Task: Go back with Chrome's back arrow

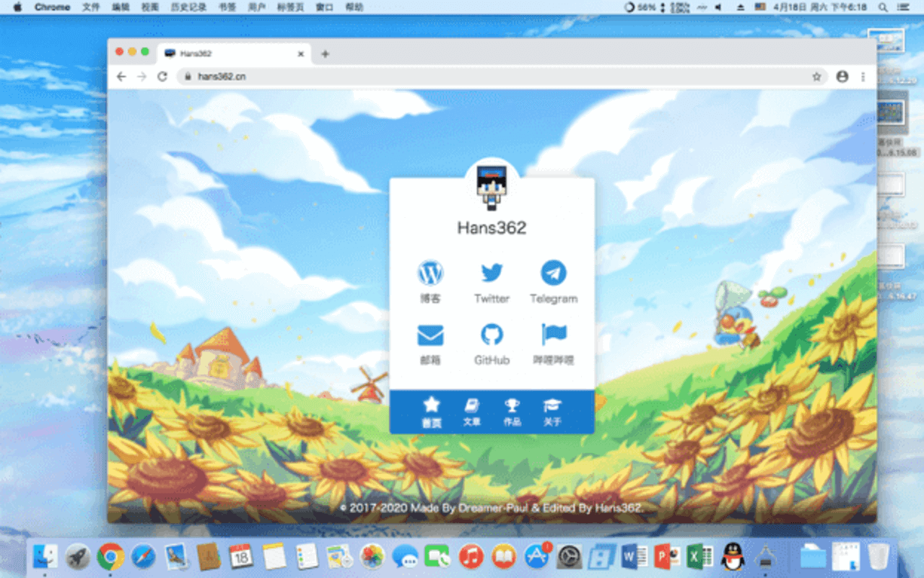Action: coord(121,76)
